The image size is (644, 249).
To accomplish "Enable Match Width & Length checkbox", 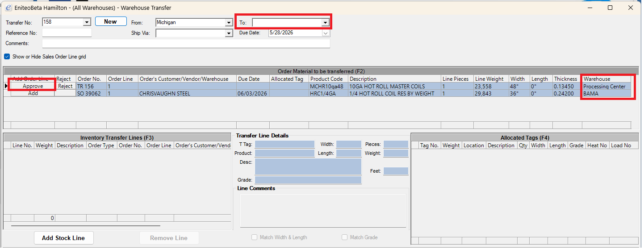I will (254, 237).
